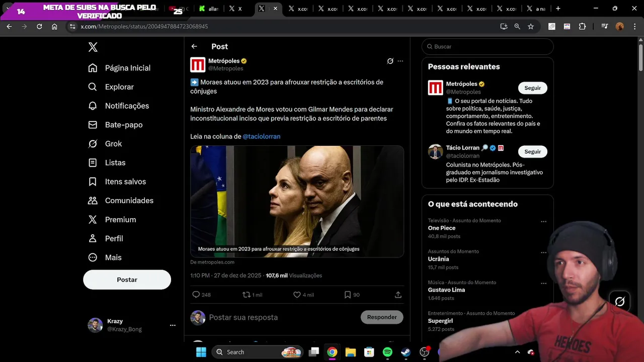Share the post icon
Screen dimensions: 644x362
[x=398, y=295]
